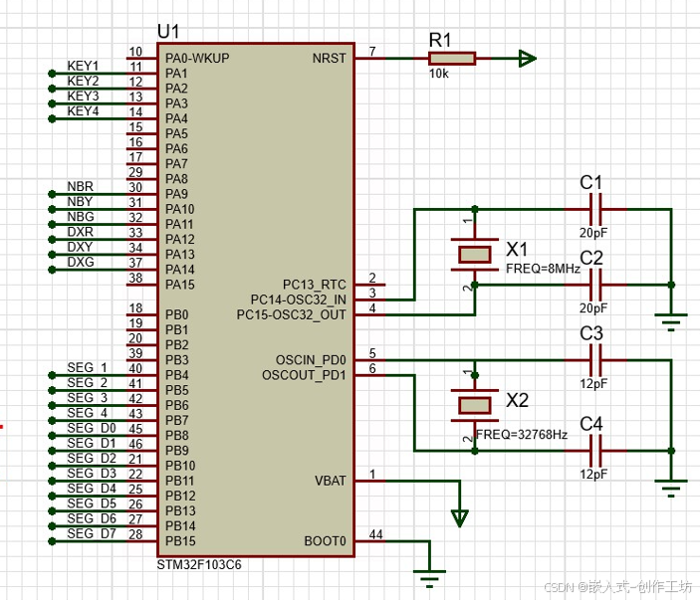Viewport: 700px width, 600px height.
Task: Click the SEG D7 terminal dot
Action: coord(52,541)
